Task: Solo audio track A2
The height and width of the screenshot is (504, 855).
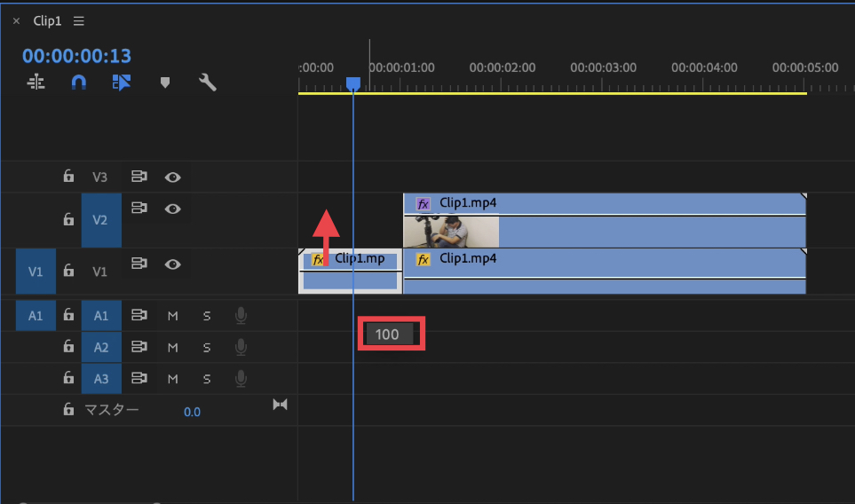Action: tap(207, 347)
